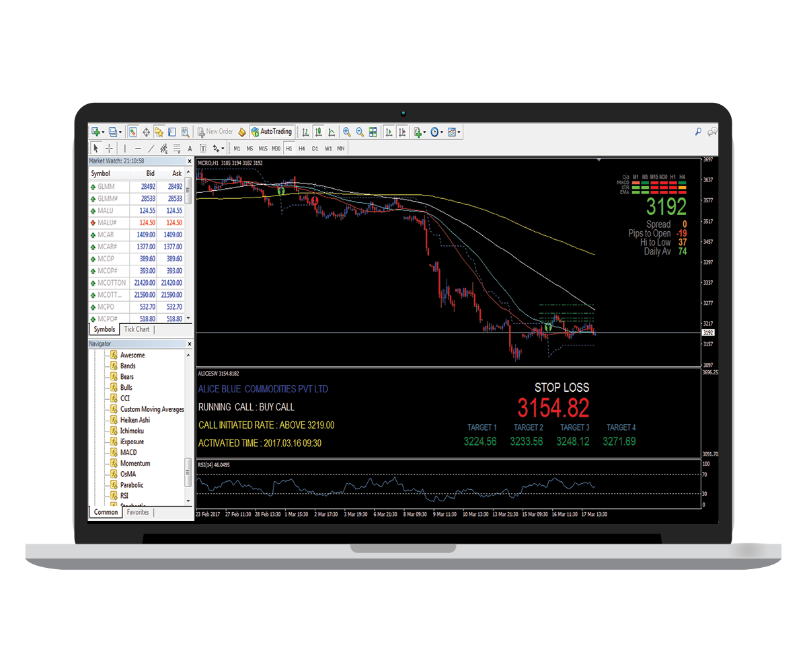Select the H1 timeframe
The width and height of the screenshot is (807, 672).
(289, 149)
